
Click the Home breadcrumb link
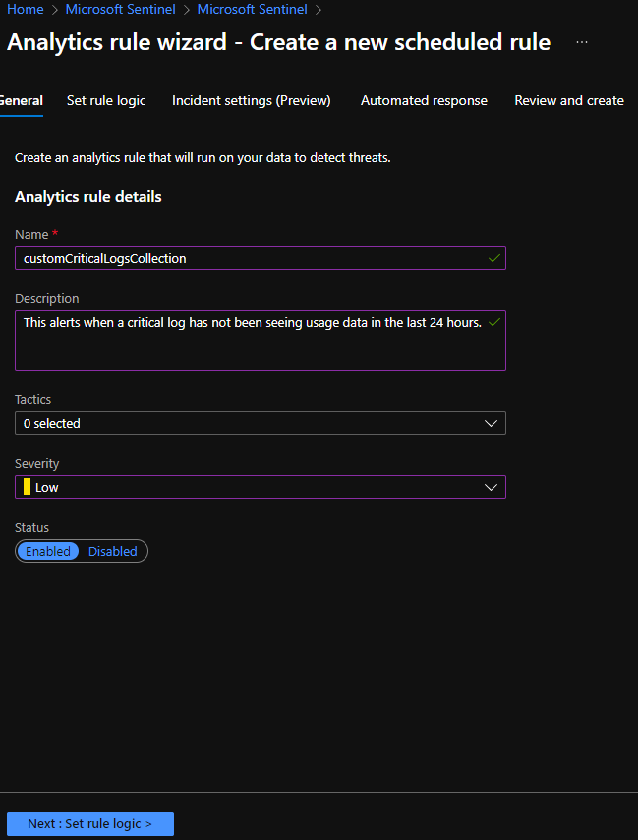[x=26, y=9]
